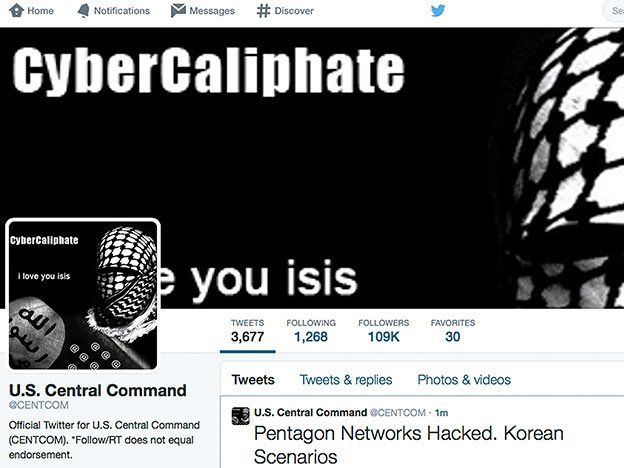Screen dimensions: 624x468
Task: Click the @CENTCOM handle under profile name
Action: click(x=39, y=405)
